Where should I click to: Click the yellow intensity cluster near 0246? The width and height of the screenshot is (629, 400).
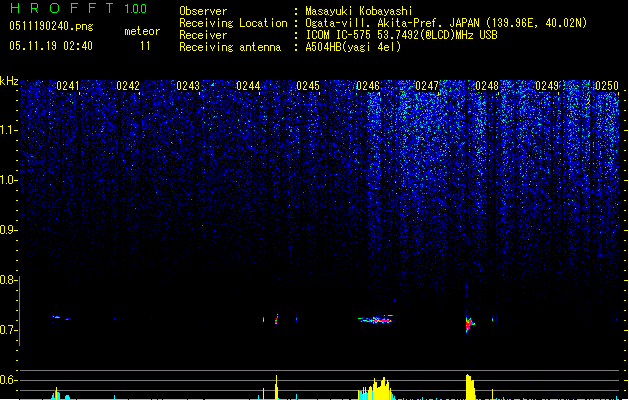pyautogui.click(x=376, y=388)
